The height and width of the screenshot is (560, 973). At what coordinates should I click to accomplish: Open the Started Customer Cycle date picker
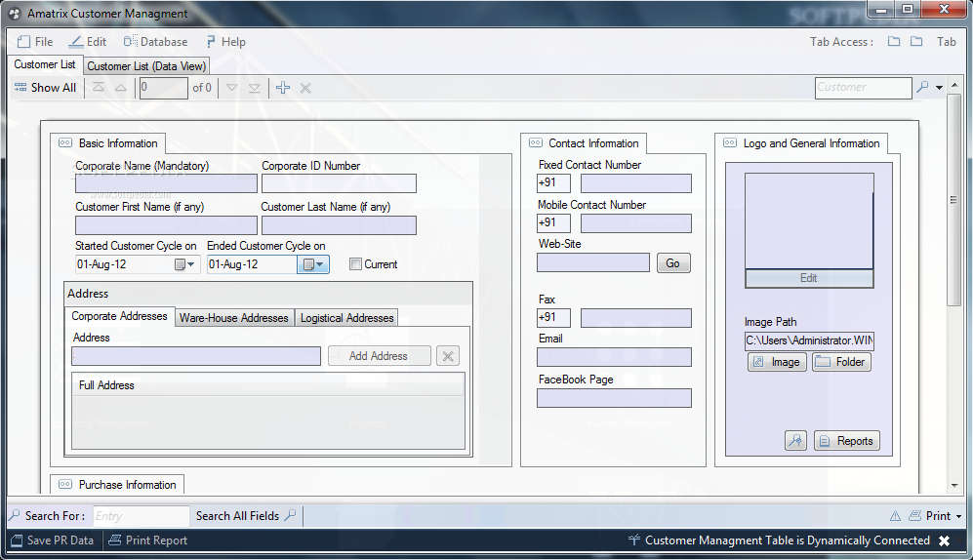184,264
